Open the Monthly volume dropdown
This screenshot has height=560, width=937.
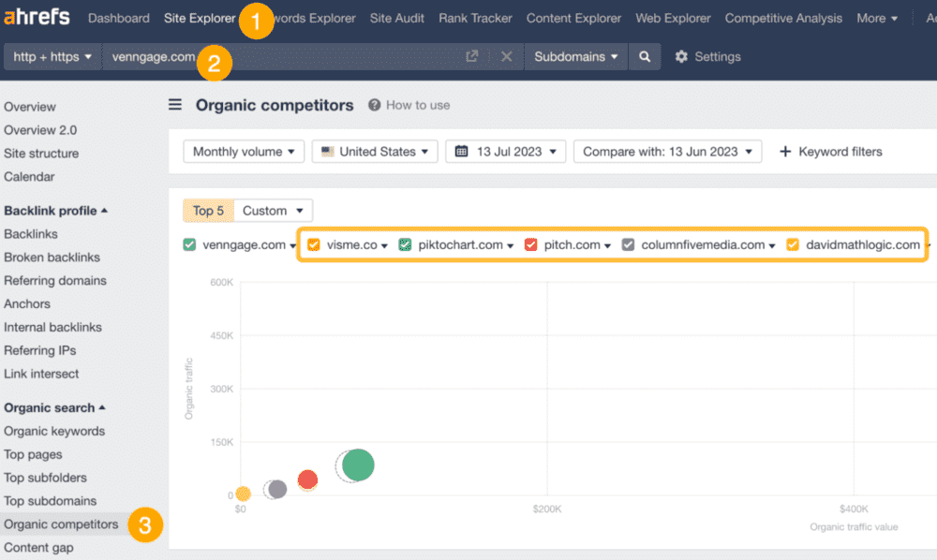click(244, 152)
